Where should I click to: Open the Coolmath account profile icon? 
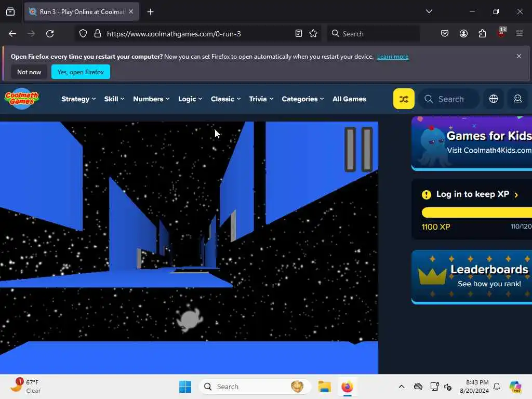tap(517, 99)
